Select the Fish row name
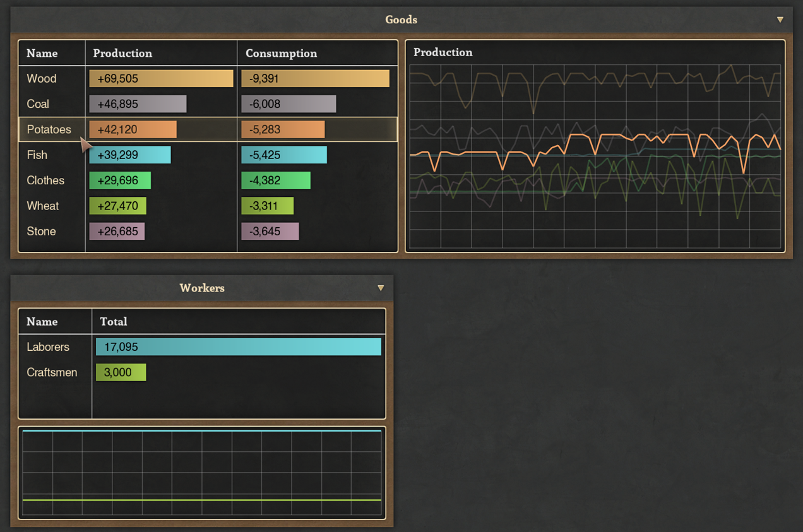Screen dimensions: 803x532 (37, 155)
